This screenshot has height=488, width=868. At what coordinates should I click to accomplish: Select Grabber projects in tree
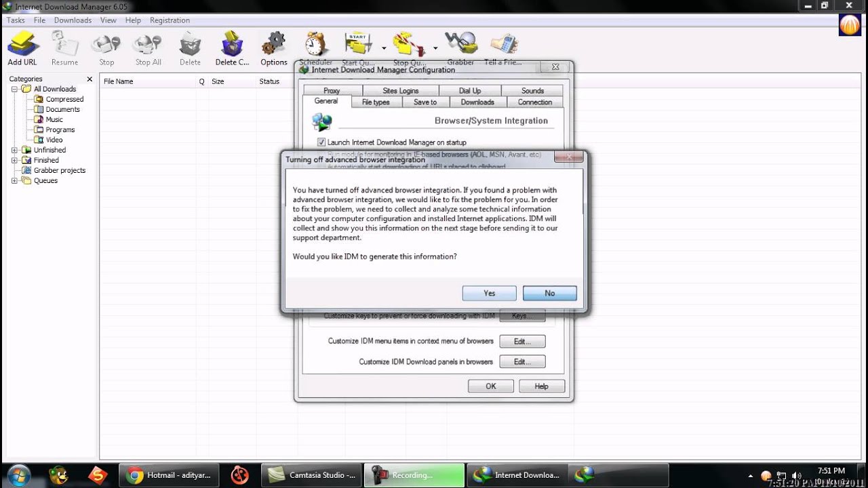pyautogui.click(x=60, y=170)
